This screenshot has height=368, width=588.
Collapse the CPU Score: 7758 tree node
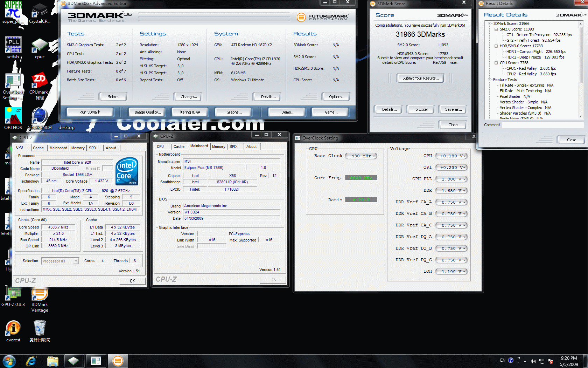tap(496, 63)
